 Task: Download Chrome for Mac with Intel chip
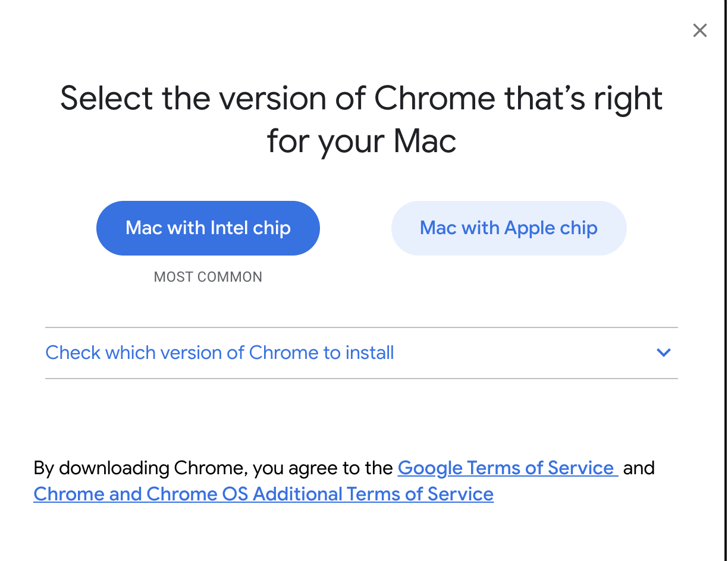(x=208, y=228)
